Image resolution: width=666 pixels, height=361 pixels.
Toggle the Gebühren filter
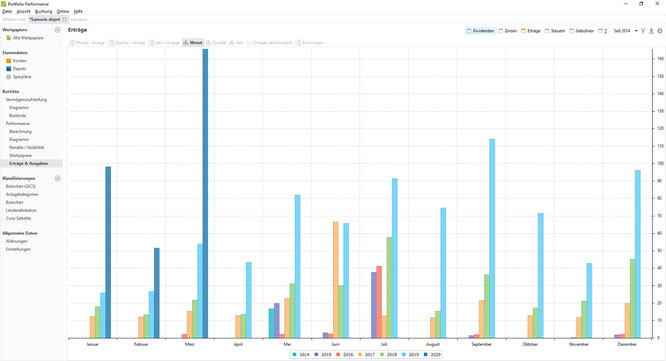(581, 31)
